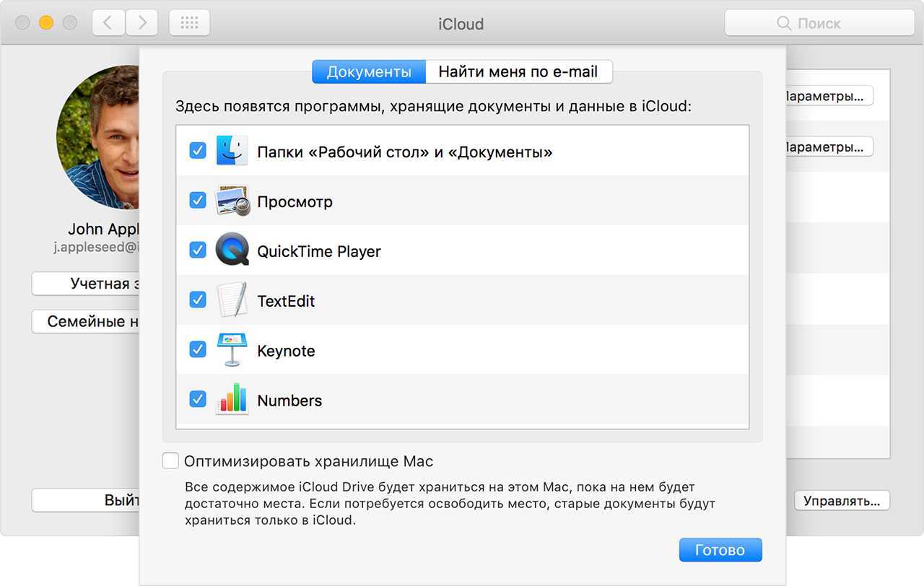The width and height of the screenshot is (924, 586).
Task: Click the John Appleseed name text
Action: click(104, 229)
